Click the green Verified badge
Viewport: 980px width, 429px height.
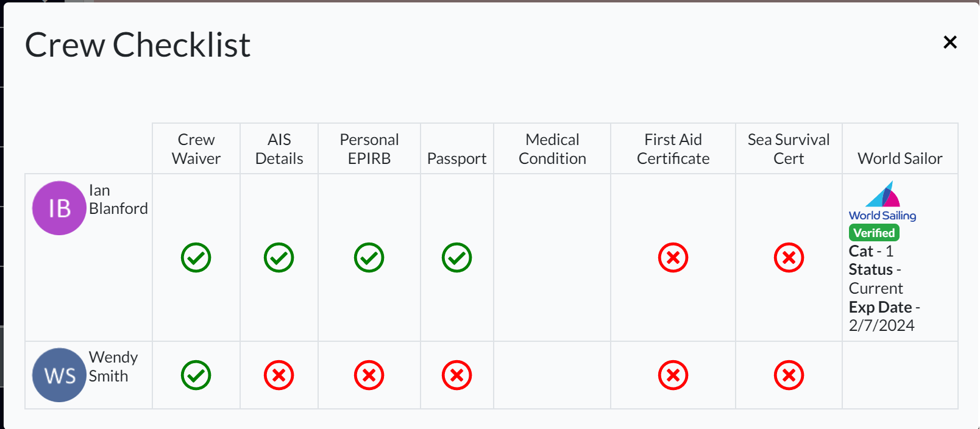[x=874, y=233]
